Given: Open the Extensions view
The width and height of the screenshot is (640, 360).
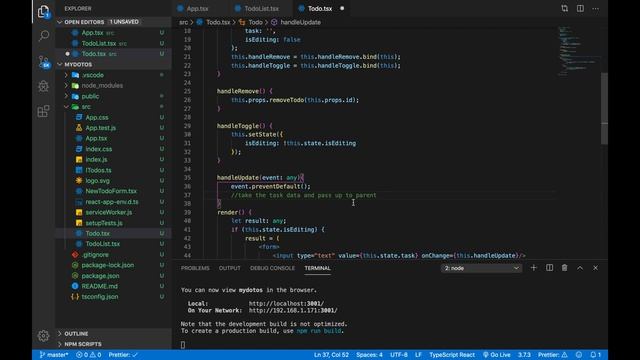Looking at the screenshot, I should (43, 111).
